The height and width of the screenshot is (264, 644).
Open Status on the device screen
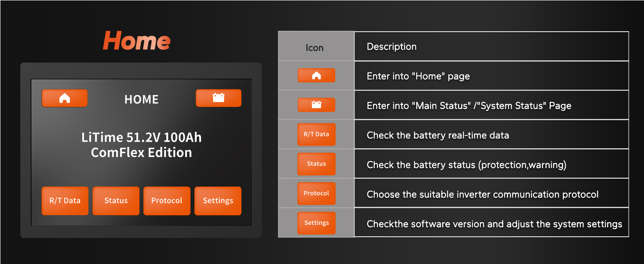pyautogui.click(x=116, y=201)
